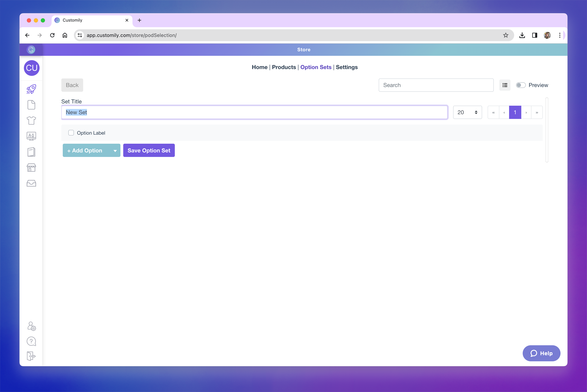Click the logout door icon
This screenshot has width=587, height=392.
31,356
